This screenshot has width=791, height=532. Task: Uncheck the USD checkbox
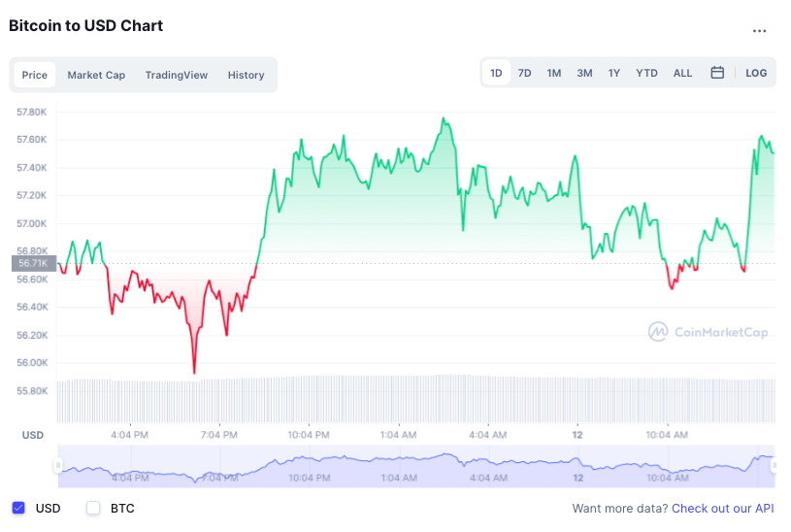pyautogui.click(x=18, y=508)
